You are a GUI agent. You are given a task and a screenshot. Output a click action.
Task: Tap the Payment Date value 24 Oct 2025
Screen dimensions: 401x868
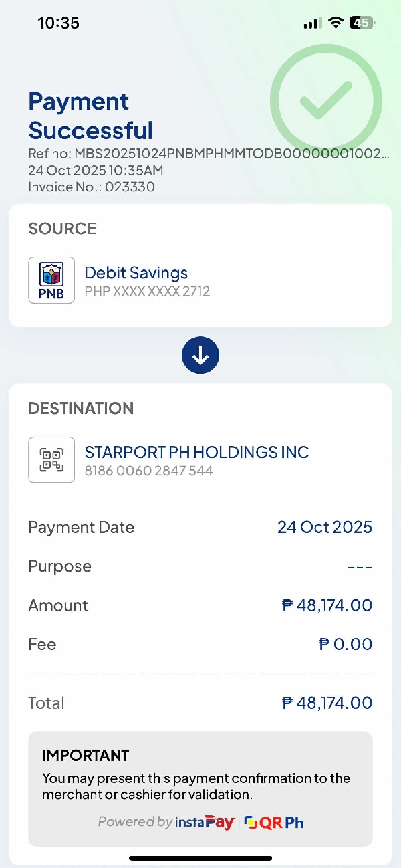pos(324,527)
